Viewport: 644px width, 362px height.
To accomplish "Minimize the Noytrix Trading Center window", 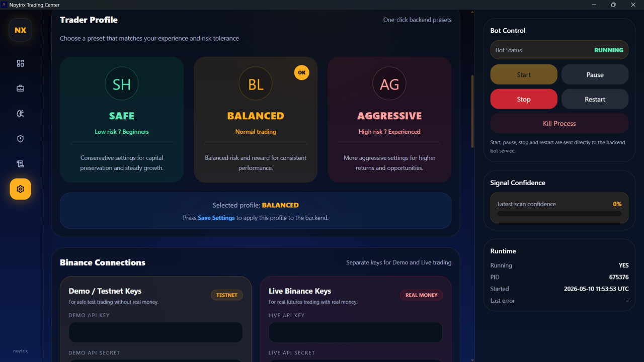I will [x=594, y=5].
